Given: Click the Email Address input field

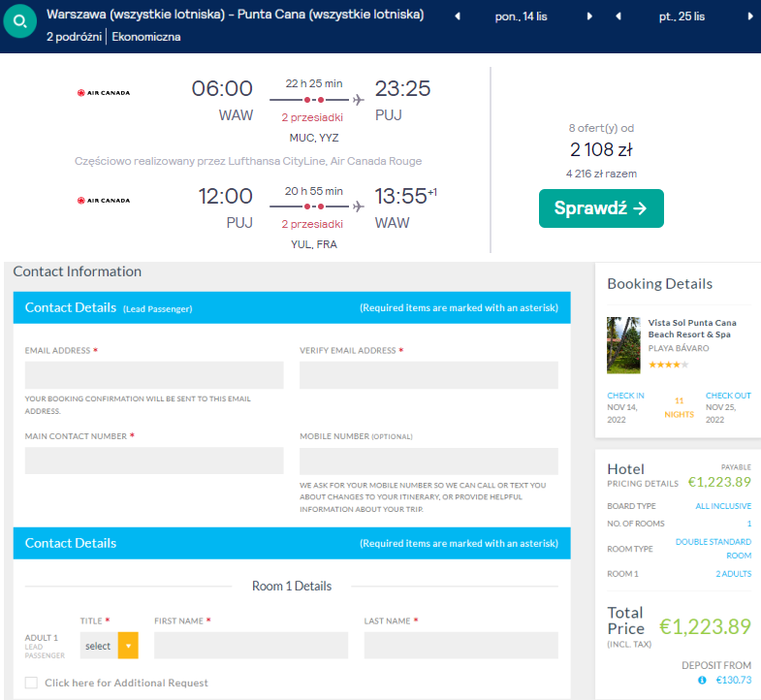Looking at the screenshot, I should (x=154, y=375).
